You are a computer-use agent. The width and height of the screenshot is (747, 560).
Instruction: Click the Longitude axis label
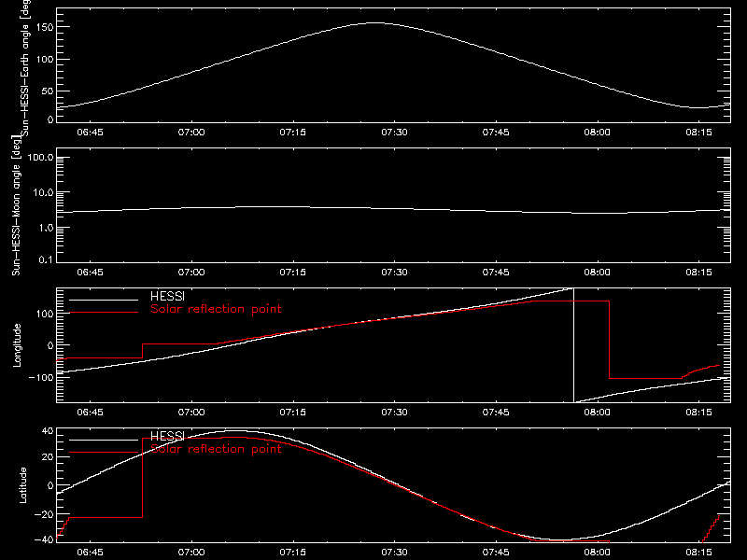point(17,345)
